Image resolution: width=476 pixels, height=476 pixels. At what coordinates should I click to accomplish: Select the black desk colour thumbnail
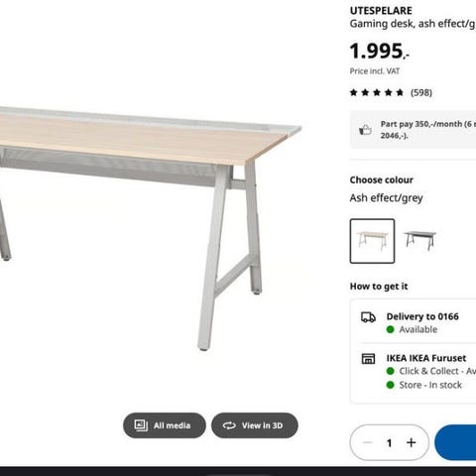click(419, 241)
